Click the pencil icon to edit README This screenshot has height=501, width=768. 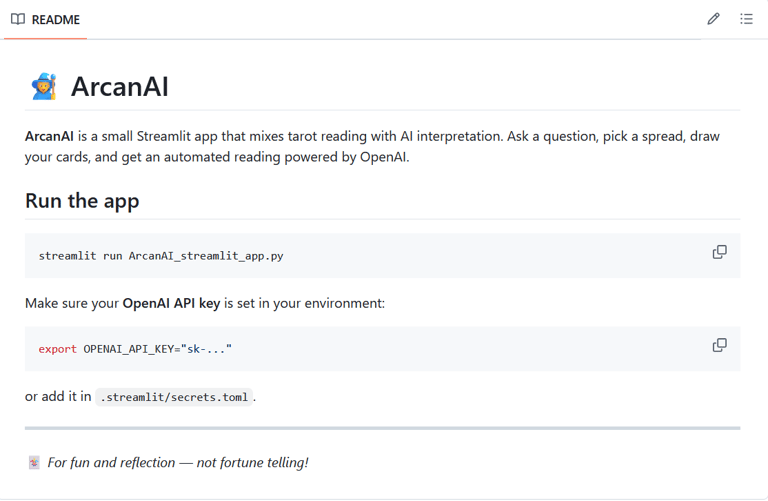pyautogui.click(x=713, y=19)
